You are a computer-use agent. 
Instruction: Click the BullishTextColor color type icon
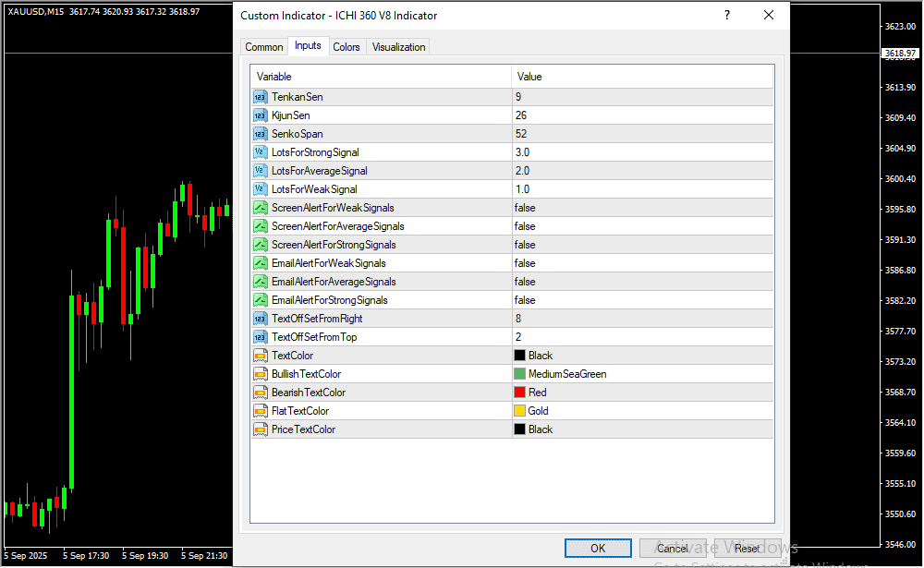pos(260,374)
